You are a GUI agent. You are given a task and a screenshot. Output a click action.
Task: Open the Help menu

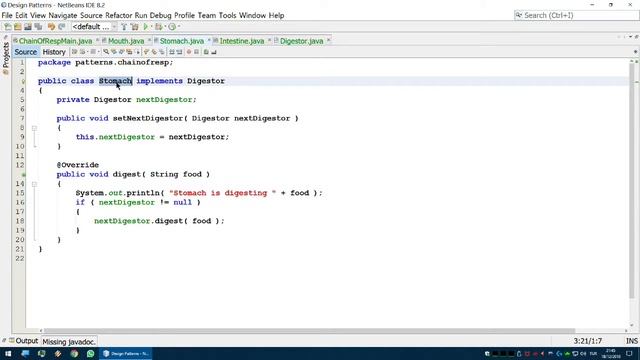click(x=276, y=16)
